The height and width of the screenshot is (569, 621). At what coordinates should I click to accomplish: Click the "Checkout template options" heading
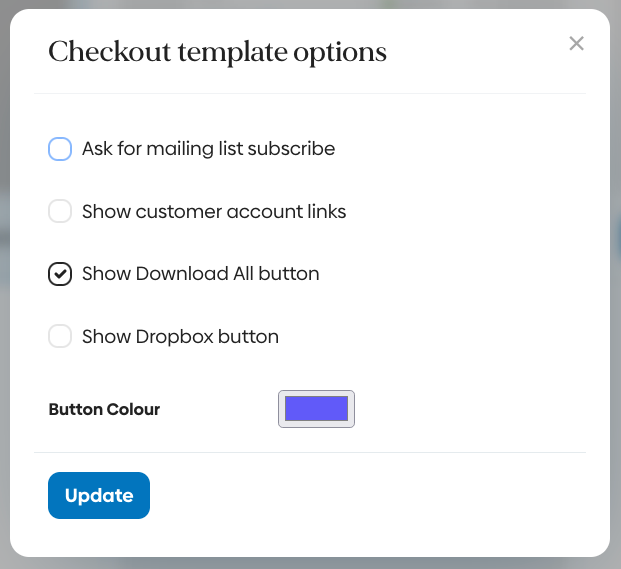pos(217,52)
